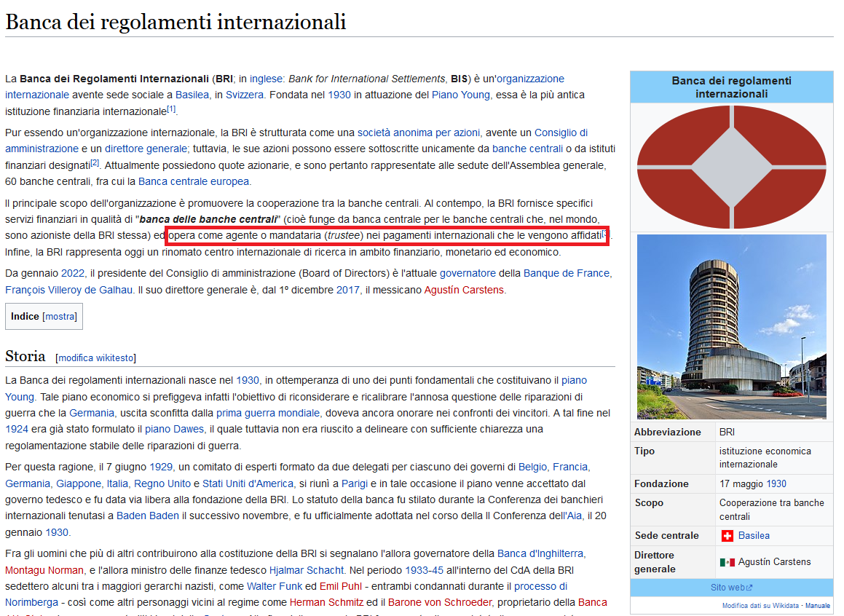The width and height of the screenshot is (844, 616).
Task: Click the red 'Agustín Carstens' link in the intro
Action: click(464, 290)
